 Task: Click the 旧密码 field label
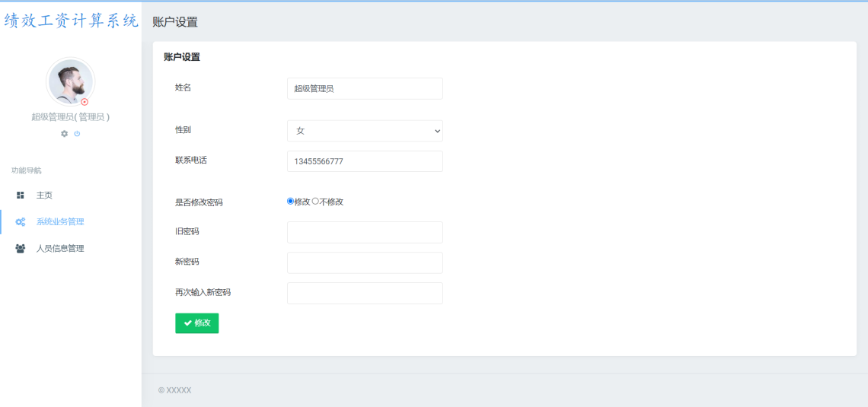(x=187, y=231)
